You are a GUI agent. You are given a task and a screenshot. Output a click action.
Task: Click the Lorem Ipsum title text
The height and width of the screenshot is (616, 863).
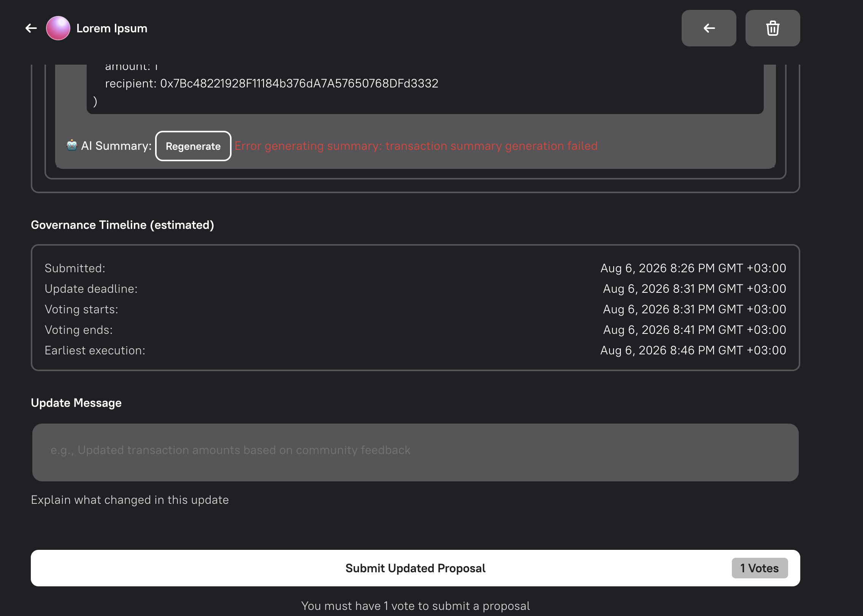112,29
